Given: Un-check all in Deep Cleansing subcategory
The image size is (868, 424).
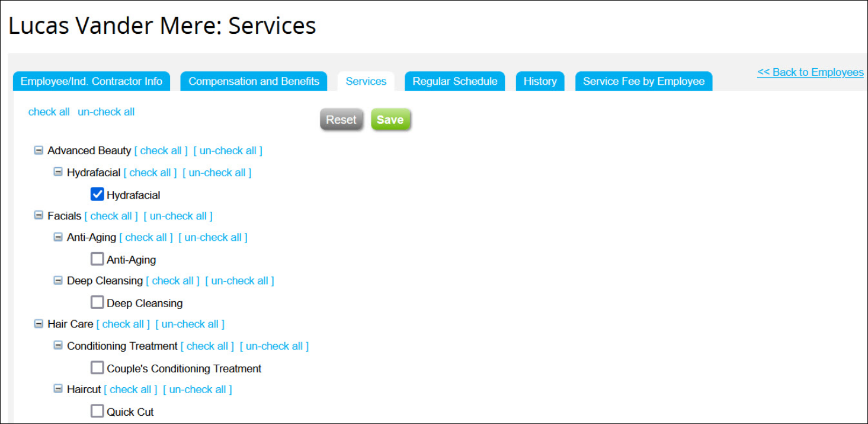Looking at the screenshot, I should (x=240, y=280).
